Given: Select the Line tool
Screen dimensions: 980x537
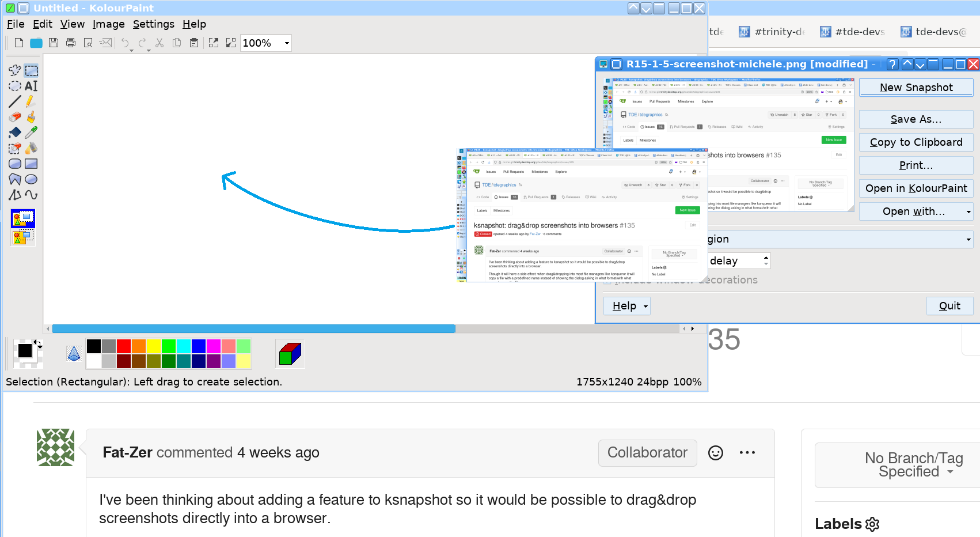Looking at the screenshot, I should (15, 101).
